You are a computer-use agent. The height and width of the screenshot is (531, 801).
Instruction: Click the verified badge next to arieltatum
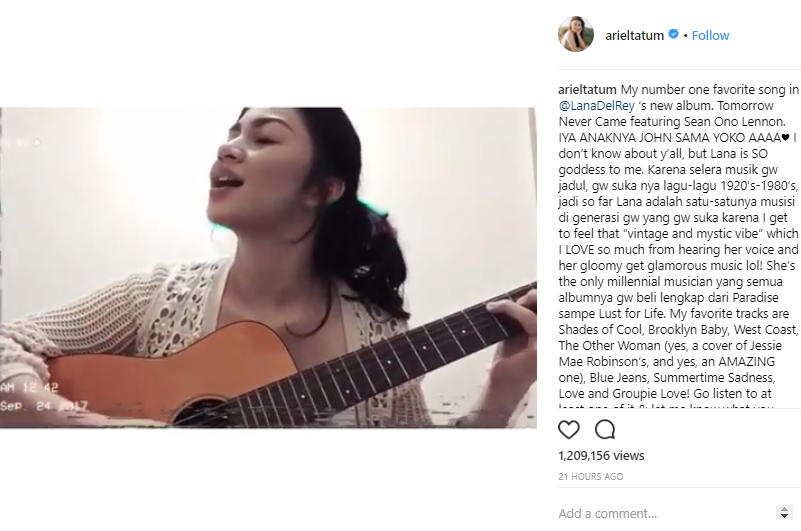(x=673, y=34)
